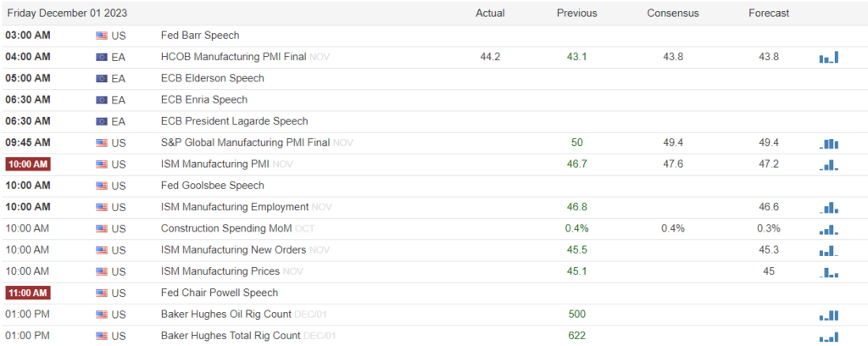Click the highlighted 11:00 AM time badge
The image size is (868, 346).
click(27, 293)
